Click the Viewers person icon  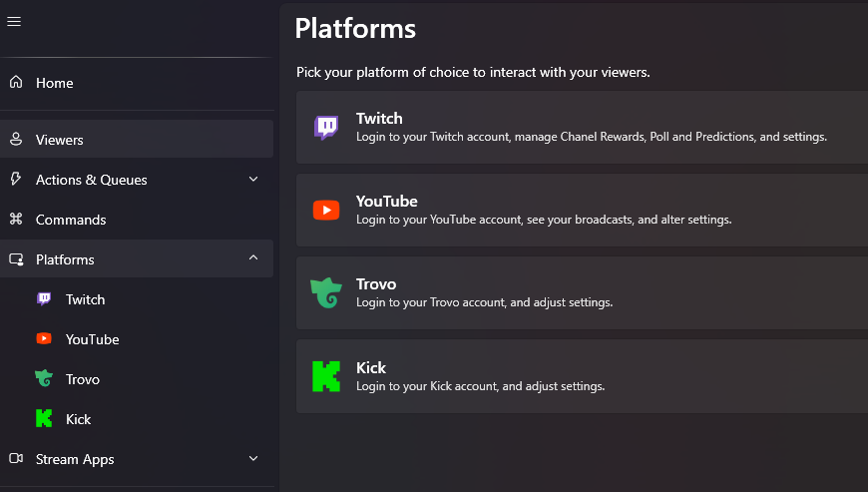tap(16, 139)
